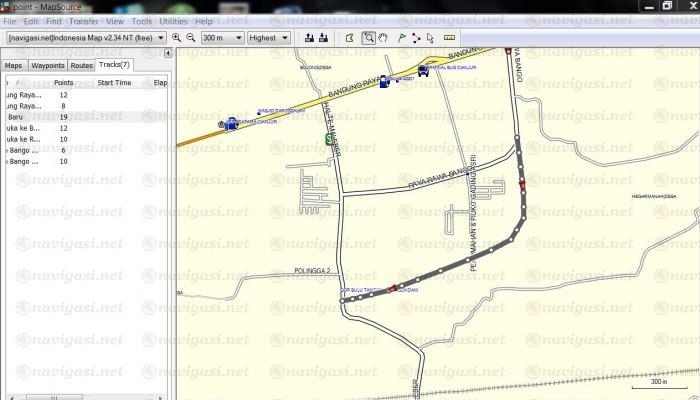Open the Utilities menu
The image size is (700, 400).
coord(173,20)
